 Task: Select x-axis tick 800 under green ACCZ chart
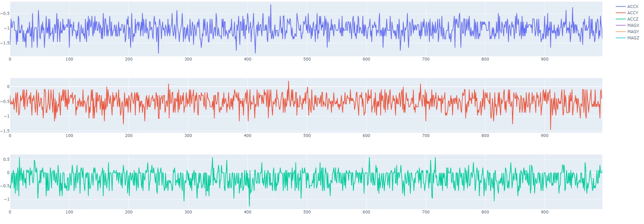click(x=485, y=212)
